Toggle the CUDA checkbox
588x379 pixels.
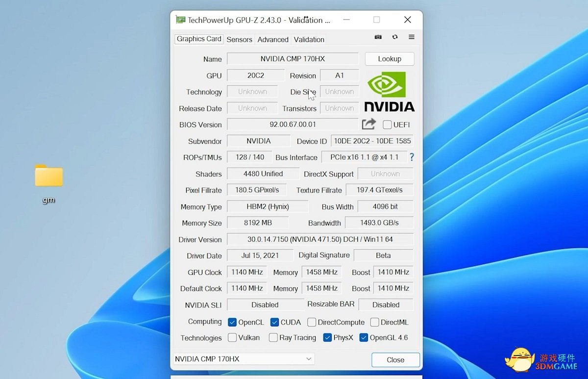pos(274,322)
